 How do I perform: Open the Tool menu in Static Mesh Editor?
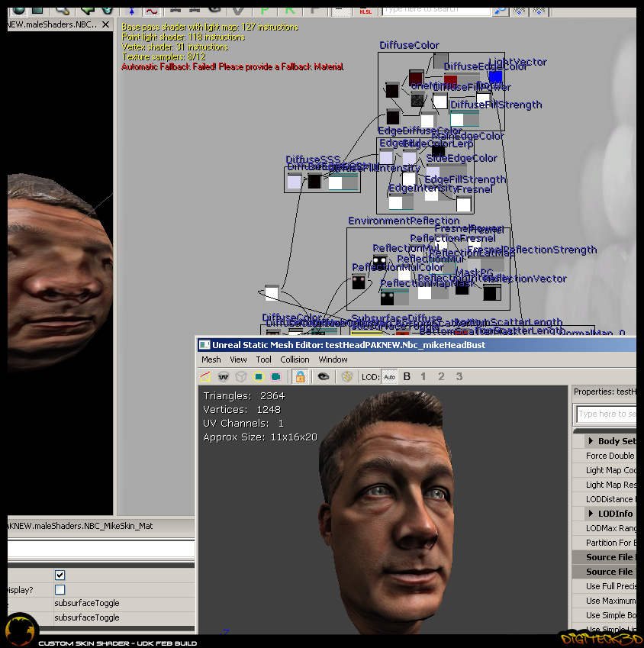tap(263, 359)
